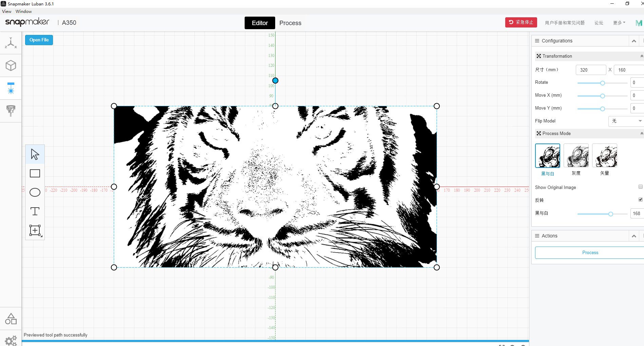Click the top-left resize handle of image
This screenshot has height=346, width=644.
114,106
